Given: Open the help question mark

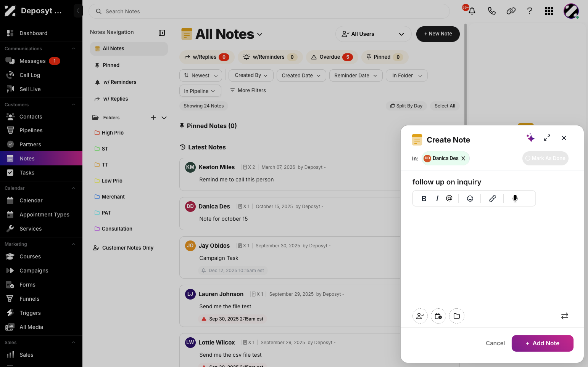Looking at the screenshot, I should click(530, 11).
